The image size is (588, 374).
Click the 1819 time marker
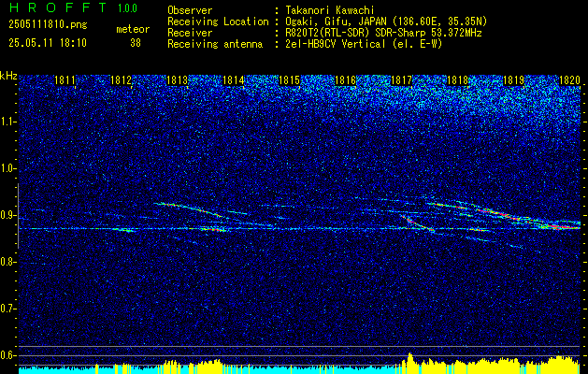pyautogui.click(x=514, y=80)
